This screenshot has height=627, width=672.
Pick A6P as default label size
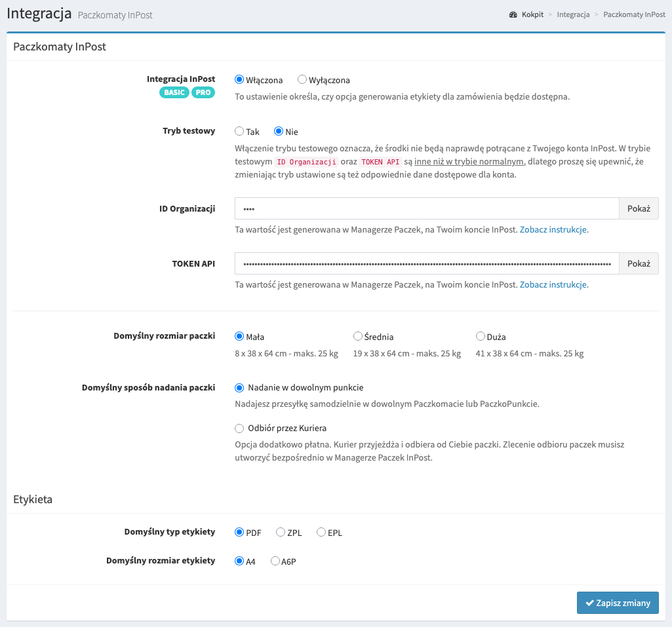pyautogui.click(x=275, y=561)
